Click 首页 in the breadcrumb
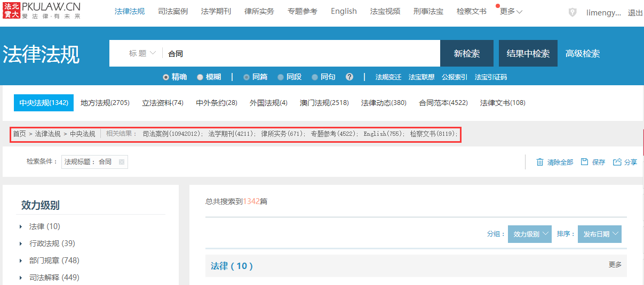 (x=20, y=134)
